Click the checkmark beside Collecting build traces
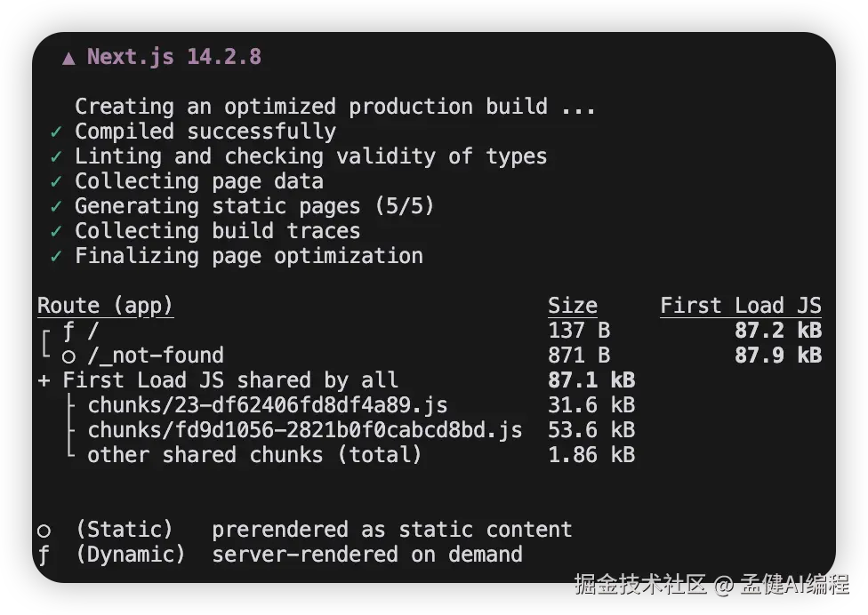868x615 pixels. click(x=56, y=232)
